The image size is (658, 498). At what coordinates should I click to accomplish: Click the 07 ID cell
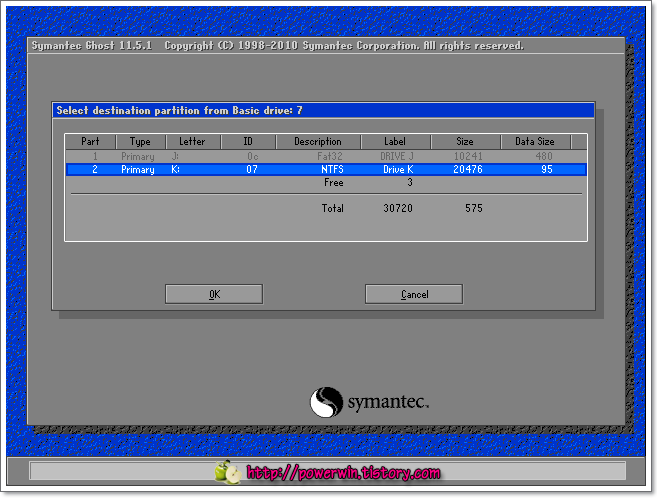252,169
